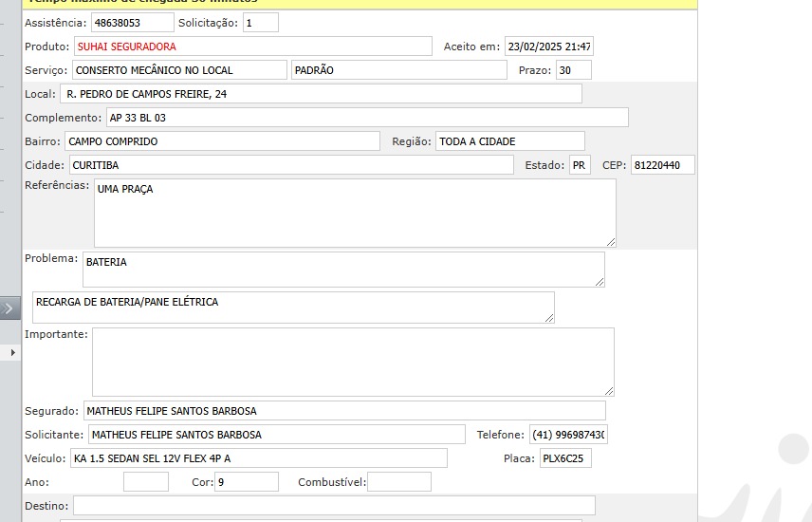Click the Segurado name field
812x522 pixels.
(x=344, y=411)
